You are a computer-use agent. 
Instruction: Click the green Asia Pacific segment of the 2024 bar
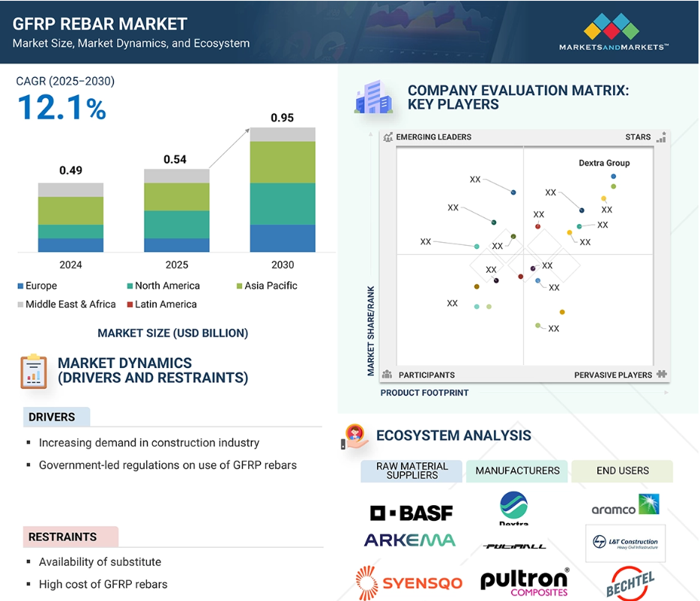pos(70,211)
